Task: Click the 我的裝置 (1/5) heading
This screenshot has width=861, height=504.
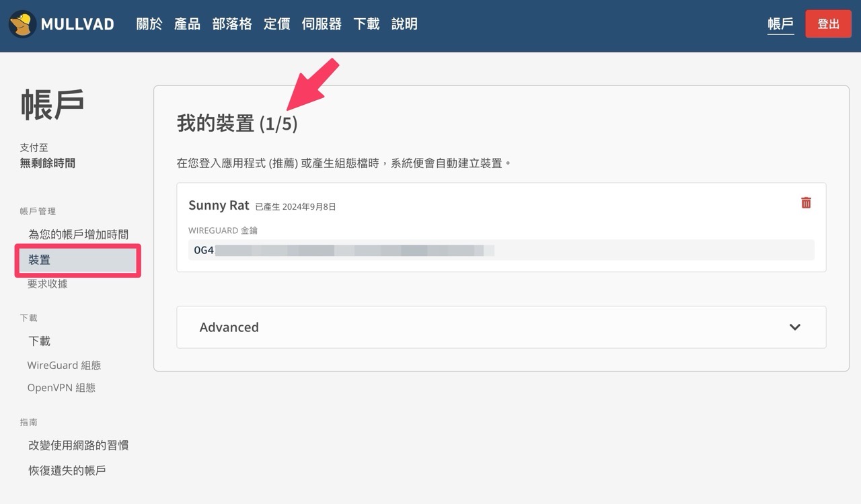Action: point(237,124)
